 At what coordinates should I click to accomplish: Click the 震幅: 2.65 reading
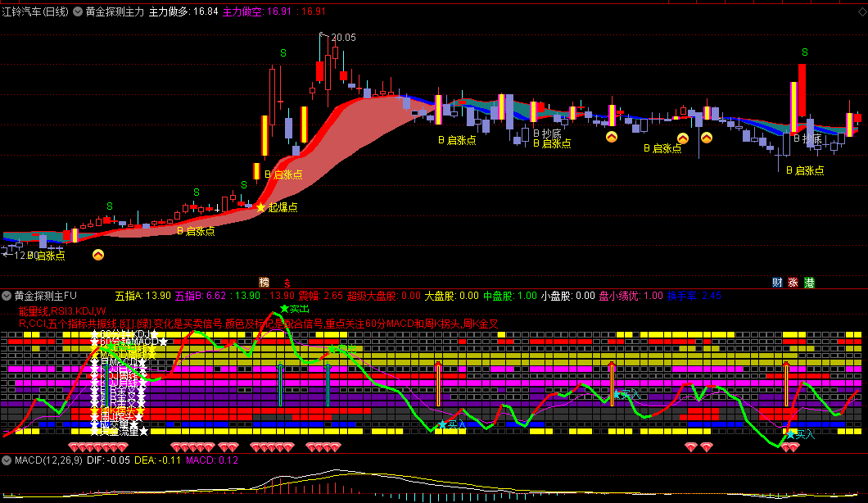pyautogui.click(x=321, y=296)
